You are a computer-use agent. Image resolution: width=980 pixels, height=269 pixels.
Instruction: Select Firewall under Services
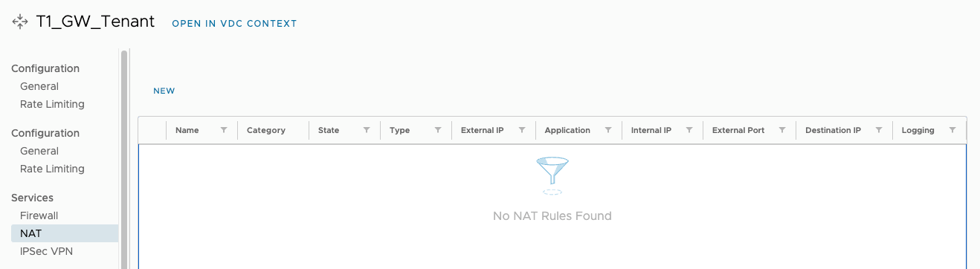[x=39, y=215]
